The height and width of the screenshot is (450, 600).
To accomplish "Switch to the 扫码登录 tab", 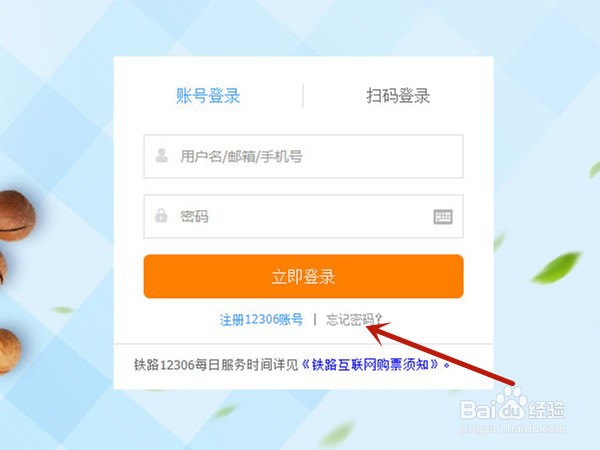I will point(398,95).
